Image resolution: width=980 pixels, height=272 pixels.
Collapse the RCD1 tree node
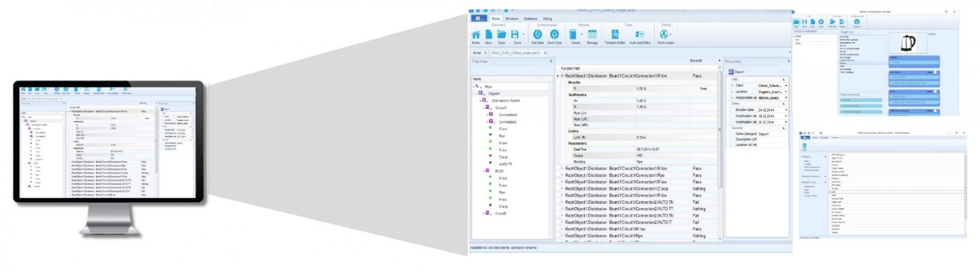484,171
